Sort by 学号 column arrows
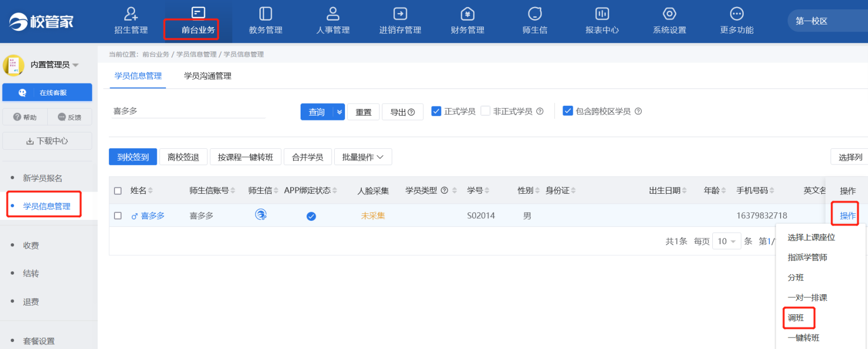Image resolution: width=868 pixels, height=349 pixels. [x=487, y=191]
